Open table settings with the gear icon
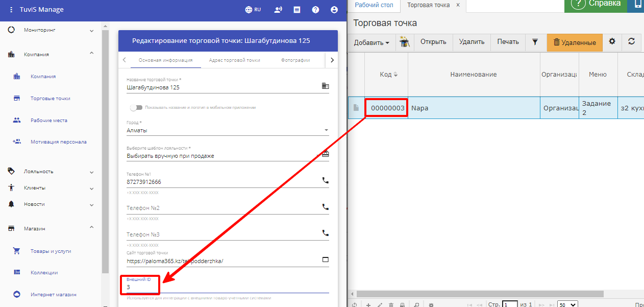The height and width of the screenshot is (307, 644). point(612,42)
